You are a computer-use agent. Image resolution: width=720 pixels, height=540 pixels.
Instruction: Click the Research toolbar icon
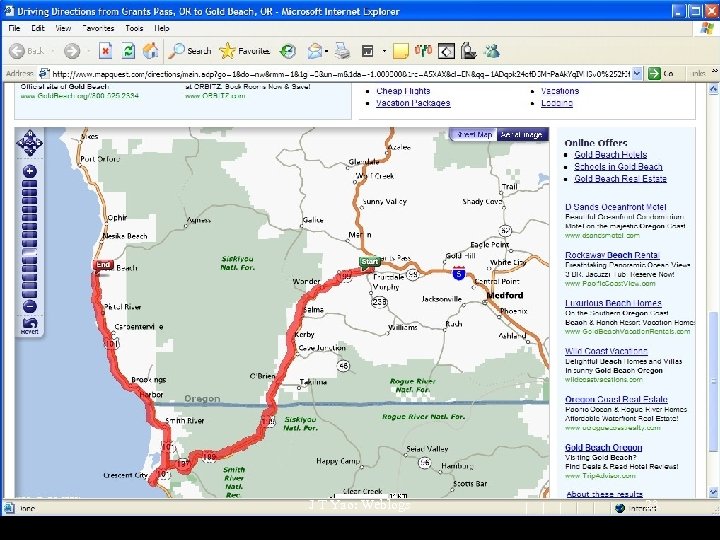[x=468, y=51]
